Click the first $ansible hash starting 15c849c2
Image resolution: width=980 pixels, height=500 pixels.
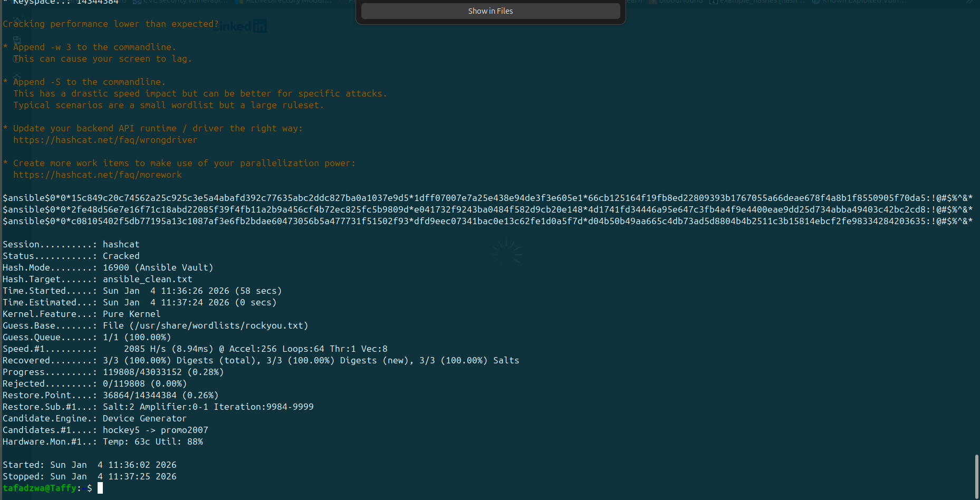[488, 198]
